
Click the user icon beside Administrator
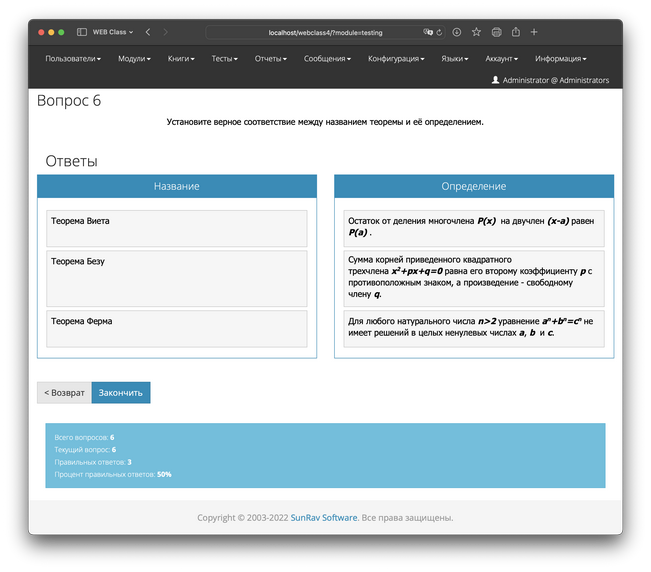point(495,80)
